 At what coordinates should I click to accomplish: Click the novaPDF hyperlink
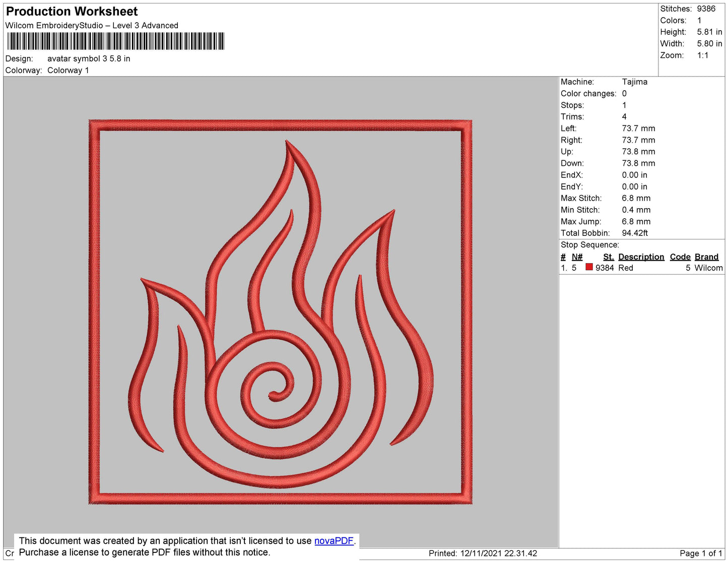pyautogui.click(x=334, y=541)
